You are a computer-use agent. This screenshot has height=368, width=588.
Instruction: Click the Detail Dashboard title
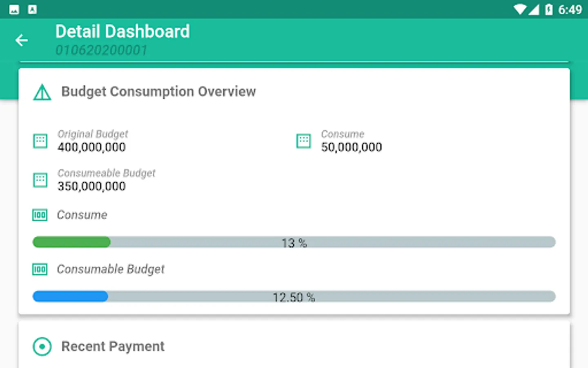(x=122, y=32)
